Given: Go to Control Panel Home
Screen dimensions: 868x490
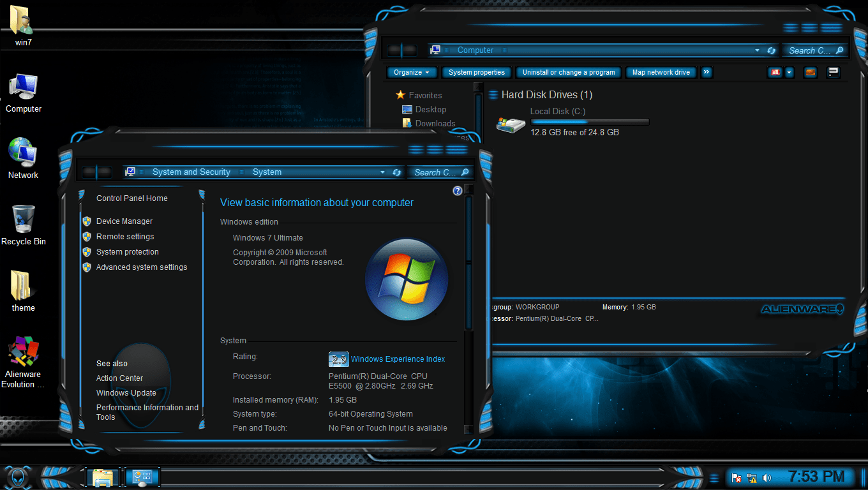Looking at the screenshot, I should [x=132, y=198].
